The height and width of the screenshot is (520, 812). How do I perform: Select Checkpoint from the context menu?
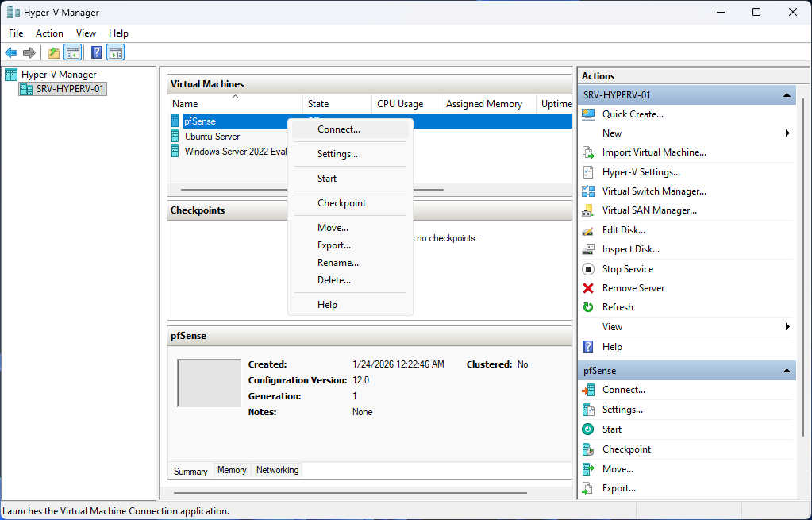point(341,203)
